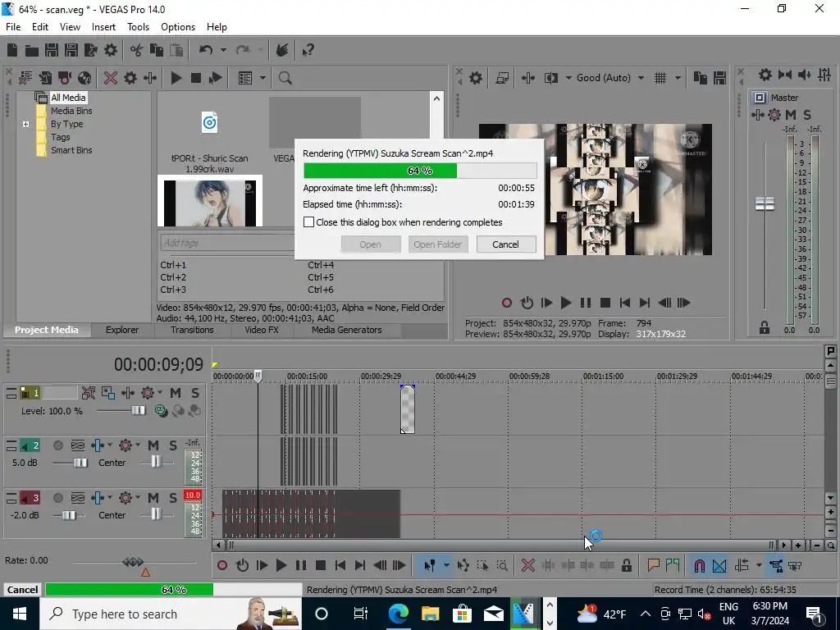Screen dimensions: 840x630
Task: Click the Save project icon
Action: pyautogui.click(x=52, y=50)
